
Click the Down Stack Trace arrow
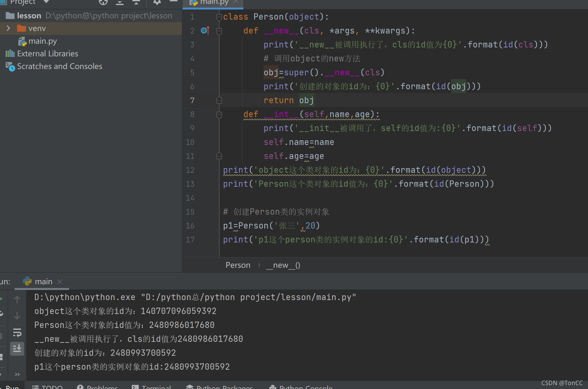pyautogui.click(x=17, y=316)
